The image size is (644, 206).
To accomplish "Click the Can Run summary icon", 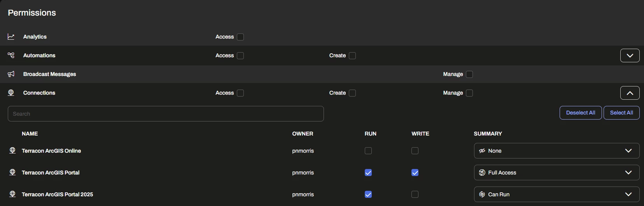I will pos(482,194).
